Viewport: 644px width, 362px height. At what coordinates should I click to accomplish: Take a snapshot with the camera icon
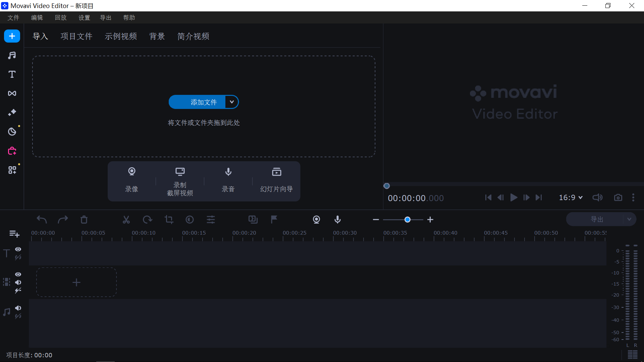(x=618, y=198)
